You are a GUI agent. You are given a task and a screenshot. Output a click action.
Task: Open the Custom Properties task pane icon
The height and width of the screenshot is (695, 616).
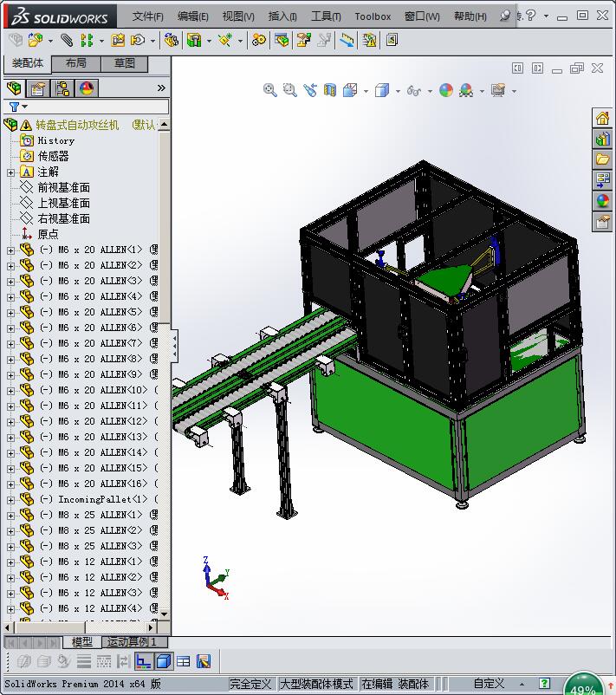[602, 221]
